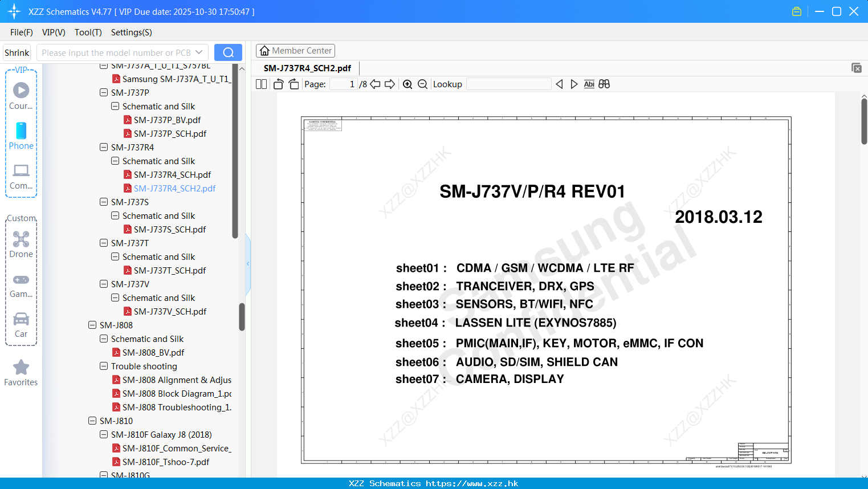Select currently open SM-J737R4_SCH2.pdf in tree

point(174,188)
